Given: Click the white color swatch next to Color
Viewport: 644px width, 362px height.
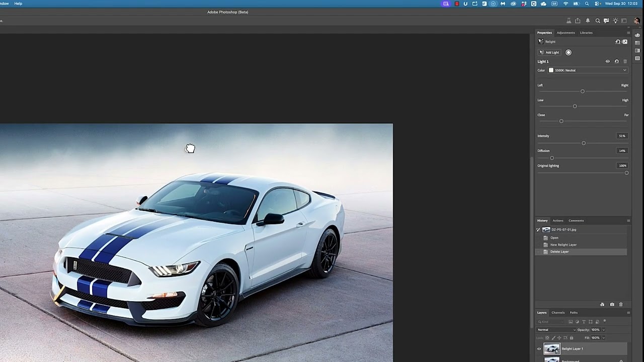Looking at the screenshot, I should (x=551, y=70).
